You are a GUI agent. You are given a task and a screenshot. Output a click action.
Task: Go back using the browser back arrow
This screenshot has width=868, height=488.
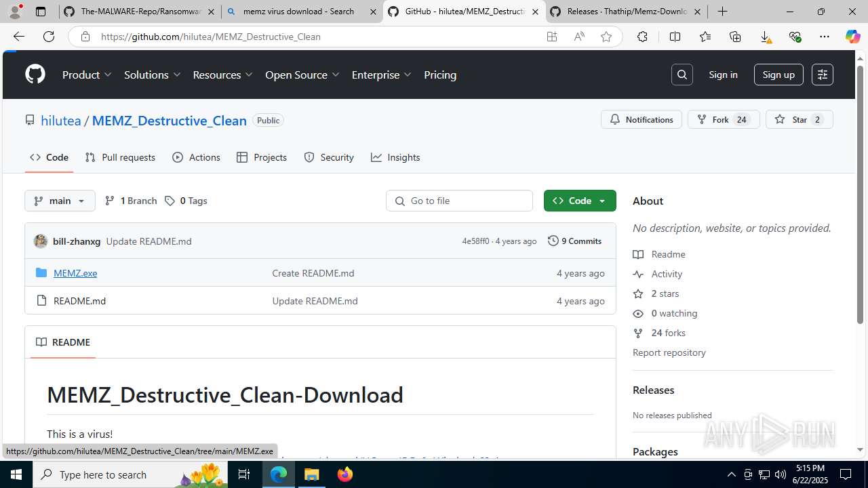(19, 37)
